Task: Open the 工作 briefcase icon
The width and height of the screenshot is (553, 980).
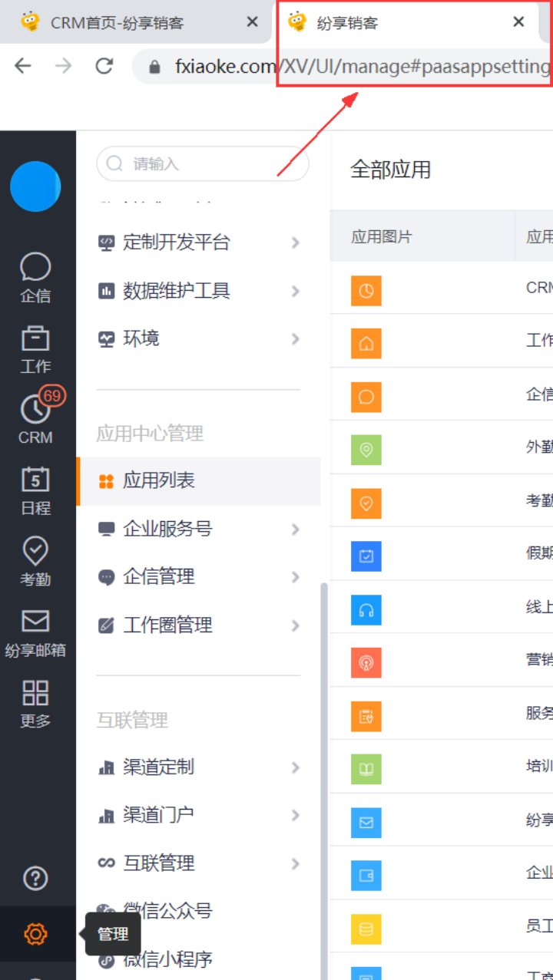Action: point(35,348)
